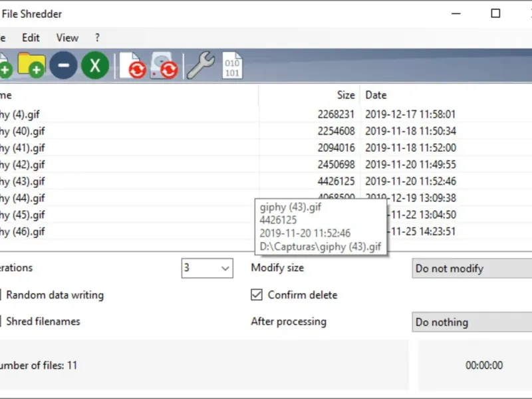
Task: Maximize the File Shredder window
Action: (x=495, y=13)
